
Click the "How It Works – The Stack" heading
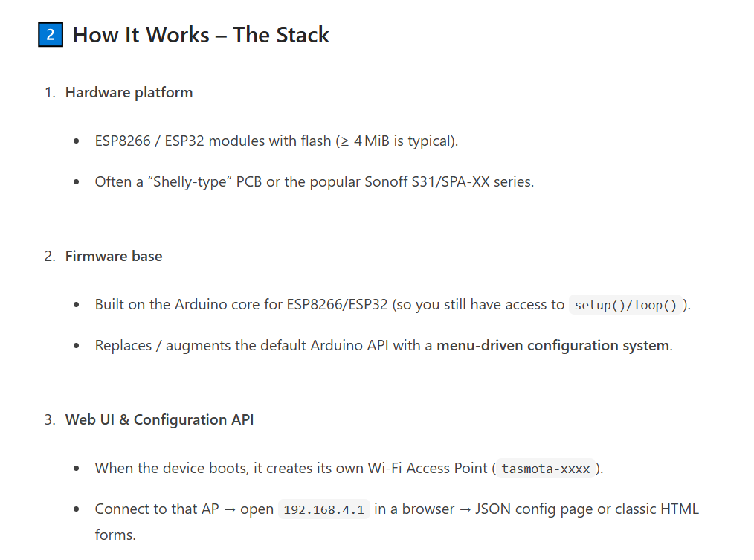(x=201, y=35)
